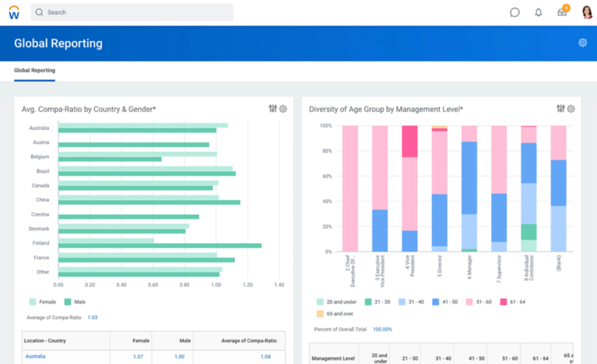Toggle the Female legend series
Viewport: 597px width, 364px height.
click(43, 302)
